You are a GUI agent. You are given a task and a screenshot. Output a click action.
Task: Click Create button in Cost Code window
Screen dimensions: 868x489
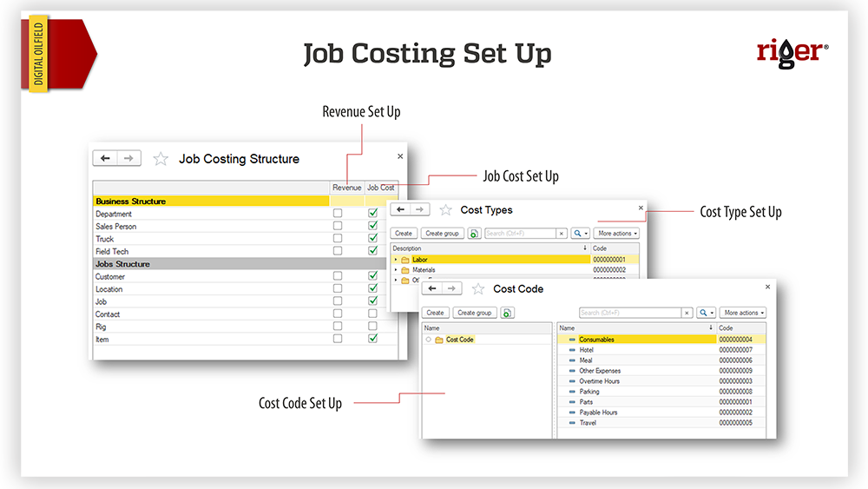(x=436, y=313)
